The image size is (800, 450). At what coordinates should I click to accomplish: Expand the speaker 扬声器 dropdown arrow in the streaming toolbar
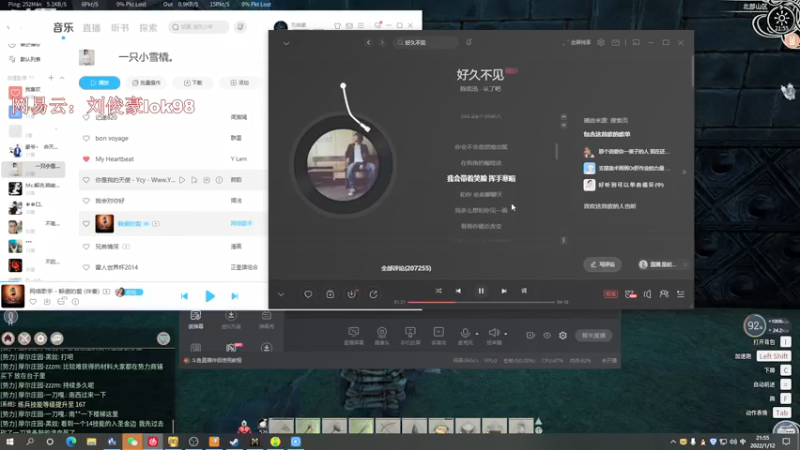[x=506, y=334]
